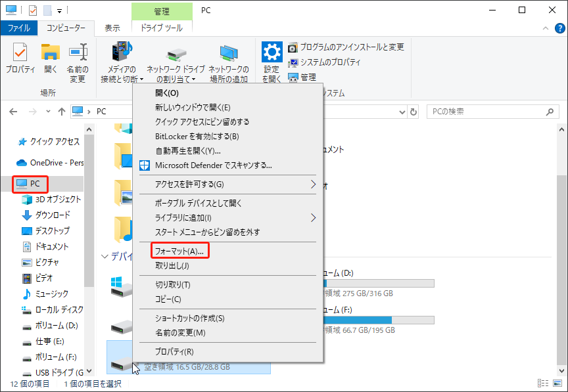Select PC in the navigation pane

(30, 184)
